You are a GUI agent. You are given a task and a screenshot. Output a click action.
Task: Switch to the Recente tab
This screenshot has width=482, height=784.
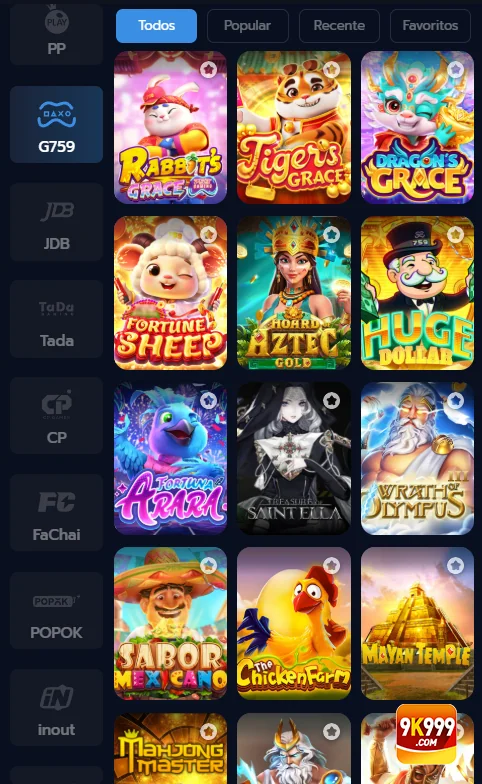click(x=339, y=26)
